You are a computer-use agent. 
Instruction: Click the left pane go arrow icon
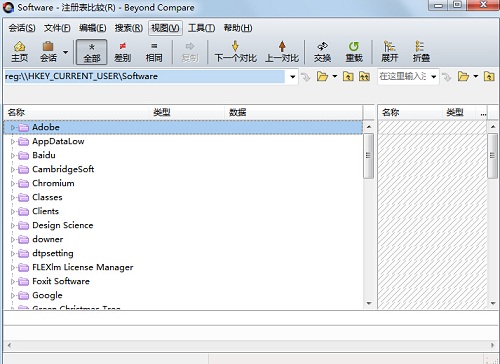click(305, 77)
